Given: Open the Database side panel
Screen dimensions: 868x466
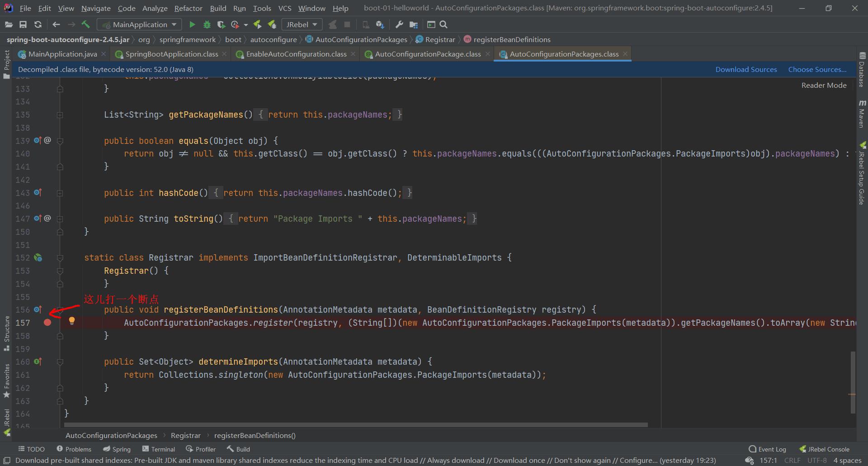Looking at the screenshot, I should tap(862, 70).
